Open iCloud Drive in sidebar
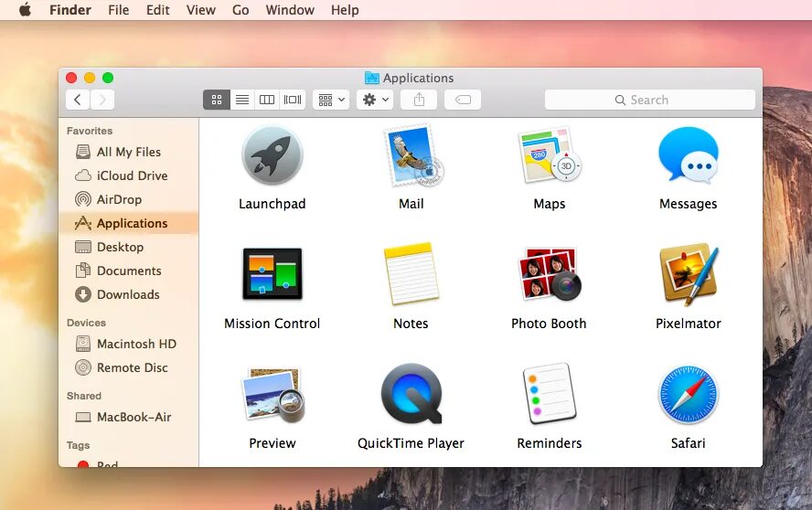This screenshot has width=812, height=510. pyautogui.click(x=128, y=175)
